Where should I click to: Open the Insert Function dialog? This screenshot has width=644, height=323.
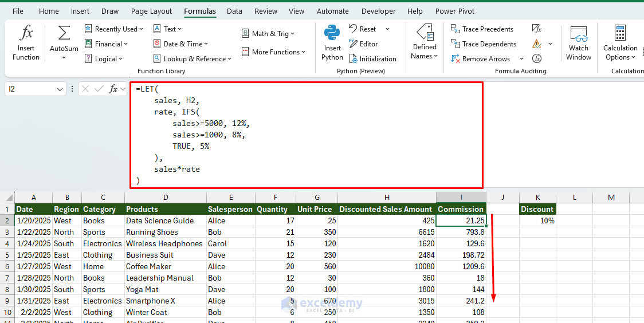tap(26, 43)
